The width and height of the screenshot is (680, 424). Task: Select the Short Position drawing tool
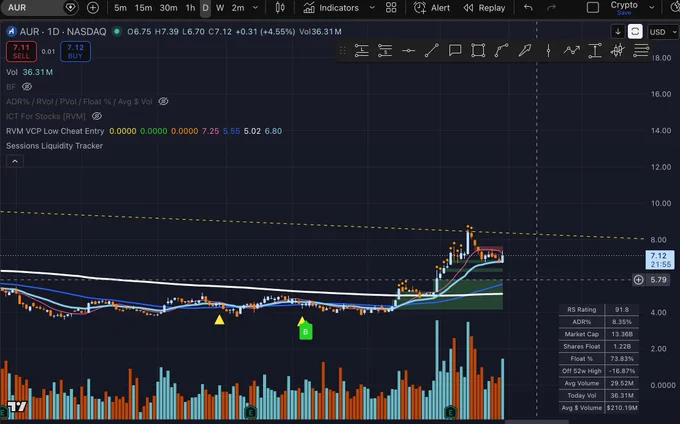[x=385, y=51]
